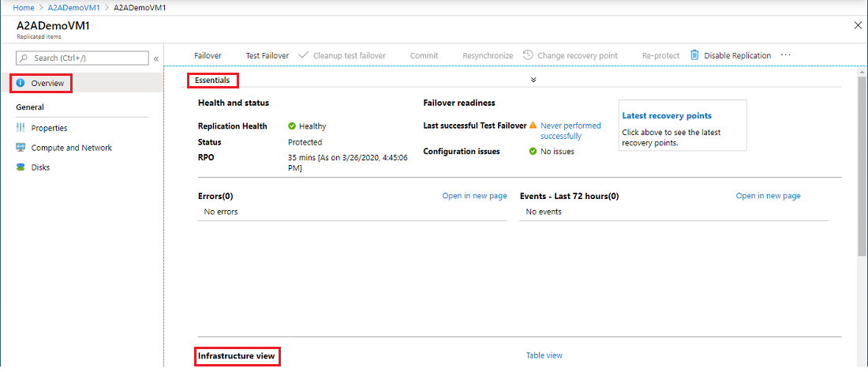Click the Infrastructure view heading

pyautogui.click(x=237, y=356)
